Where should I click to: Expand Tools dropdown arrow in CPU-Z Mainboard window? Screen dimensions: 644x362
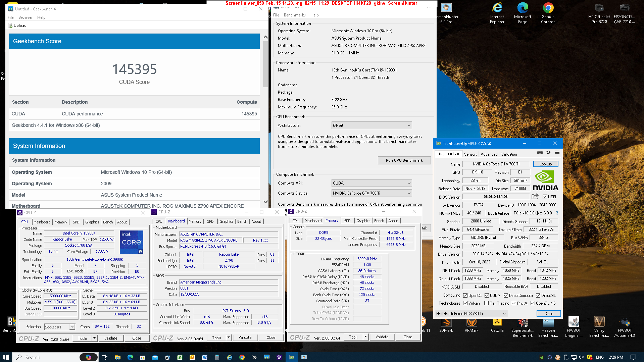[x=229, y=338]
